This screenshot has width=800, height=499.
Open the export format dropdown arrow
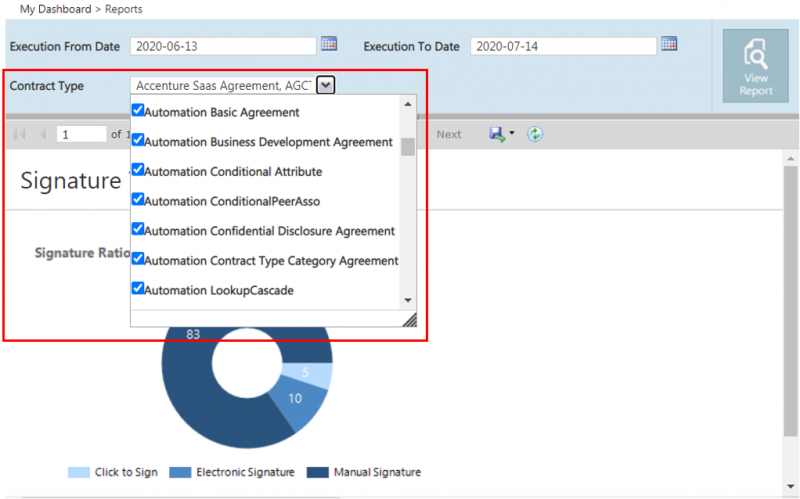512,134
